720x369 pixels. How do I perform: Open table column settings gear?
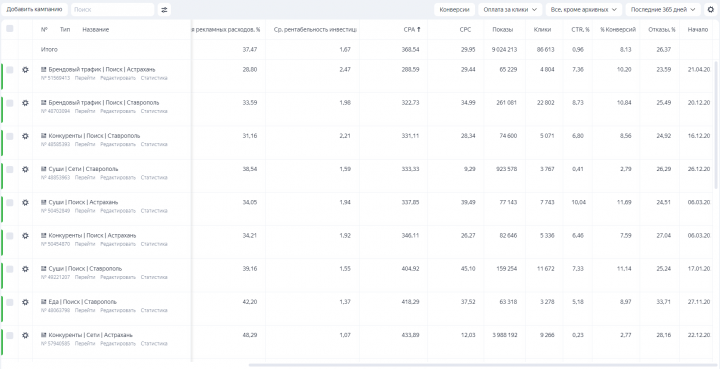[711, 9]
